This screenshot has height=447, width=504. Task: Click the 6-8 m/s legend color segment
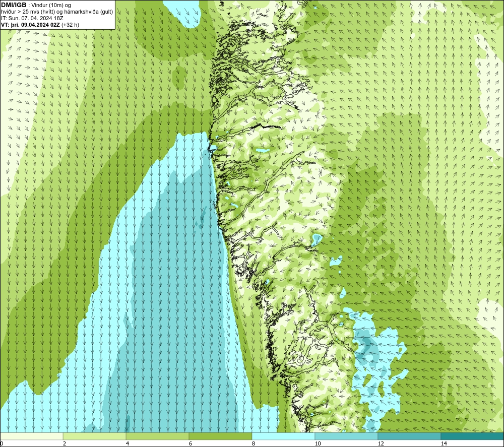pos(221,436)
